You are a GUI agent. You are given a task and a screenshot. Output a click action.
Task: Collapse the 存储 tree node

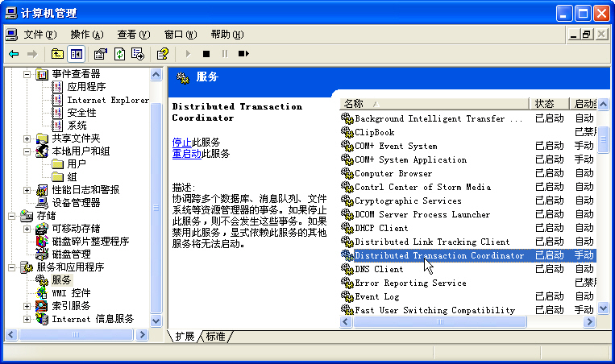[x=12, y=216]
